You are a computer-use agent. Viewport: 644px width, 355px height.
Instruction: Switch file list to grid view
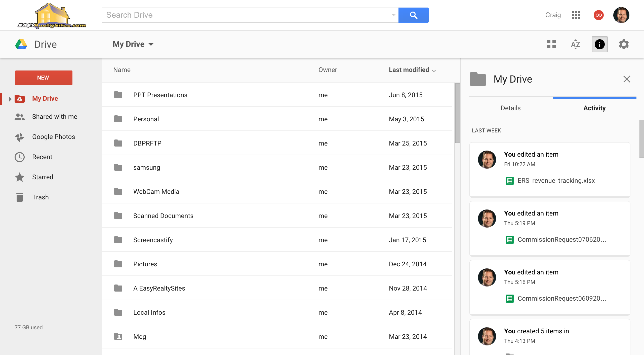click(x=551, y=44)
